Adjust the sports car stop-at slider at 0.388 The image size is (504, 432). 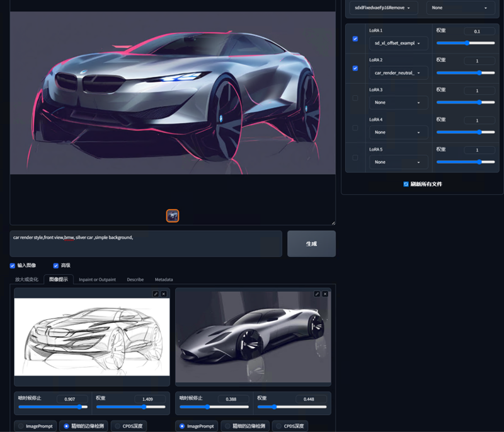214,407
